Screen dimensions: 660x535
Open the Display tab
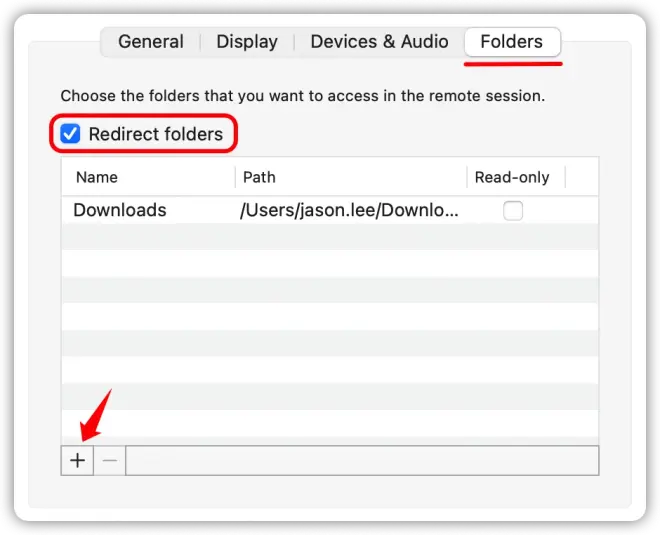[247, 42]
